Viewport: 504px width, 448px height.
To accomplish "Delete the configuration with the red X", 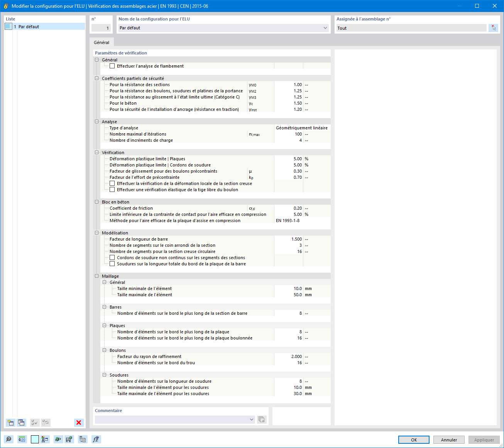I will (x=79, y=423).
